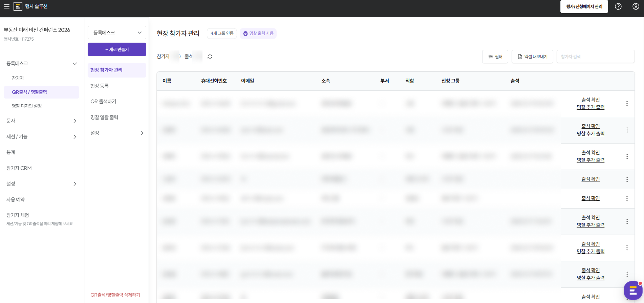Click the 4개 그룹 연동 badge

tap(222, 33)
